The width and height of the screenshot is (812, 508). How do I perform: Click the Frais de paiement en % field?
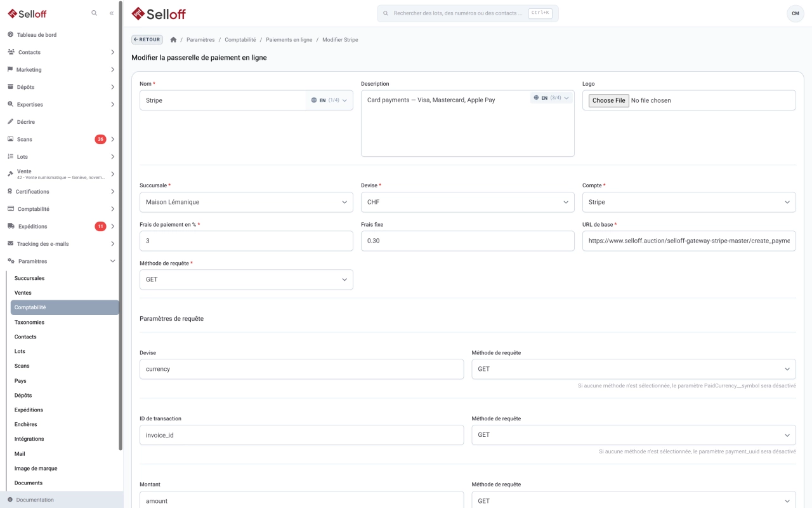(x=246, y=241)
